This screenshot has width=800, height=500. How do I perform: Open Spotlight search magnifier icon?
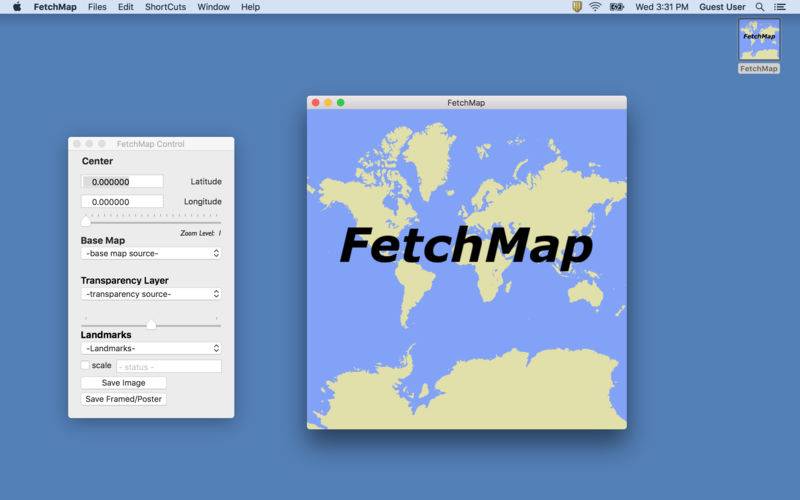[x=759, y=7]
